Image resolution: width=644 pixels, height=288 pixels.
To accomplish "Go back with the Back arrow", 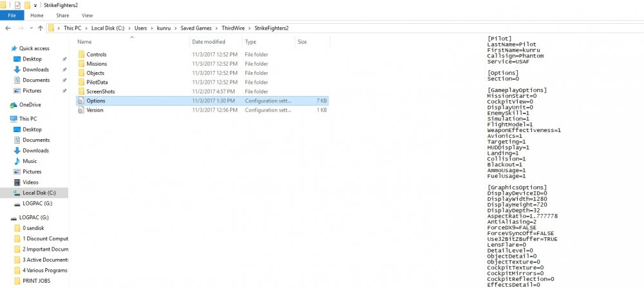I will coord(8,28).
